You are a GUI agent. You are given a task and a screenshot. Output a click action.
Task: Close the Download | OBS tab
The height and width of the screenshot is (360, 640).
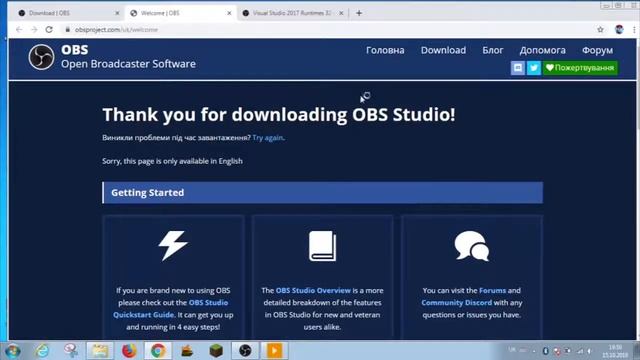117,13
